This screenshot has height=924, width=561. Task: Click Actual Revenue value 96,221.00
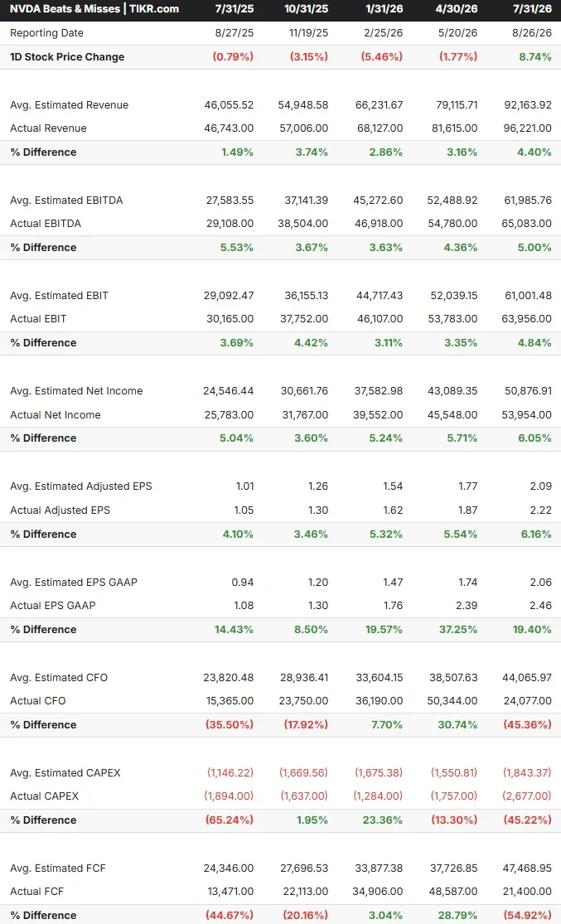(x=527, y=128)
